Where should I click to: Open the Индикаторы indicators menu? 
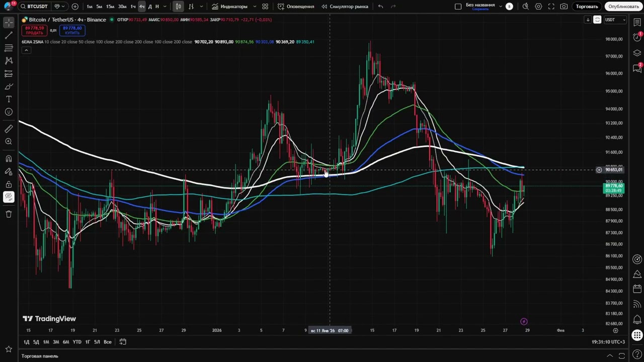pyautogui.click(x=229, y=7)
